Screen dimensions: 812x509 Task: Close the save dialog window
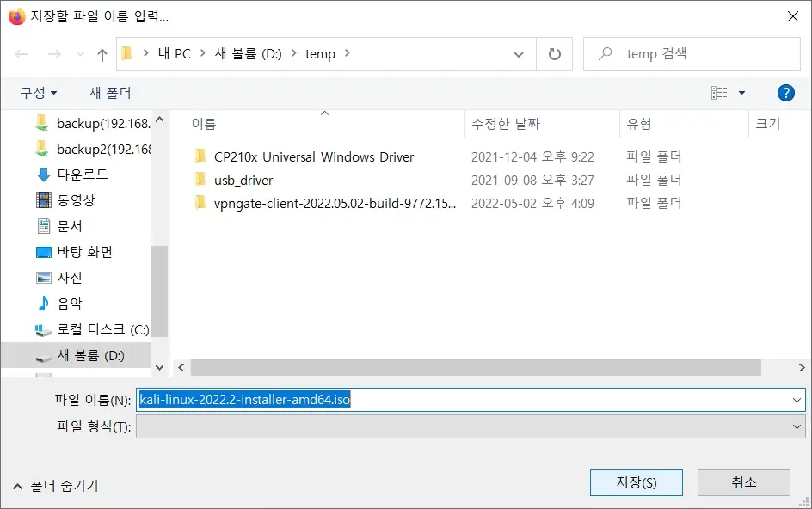[x=793, y=16]
